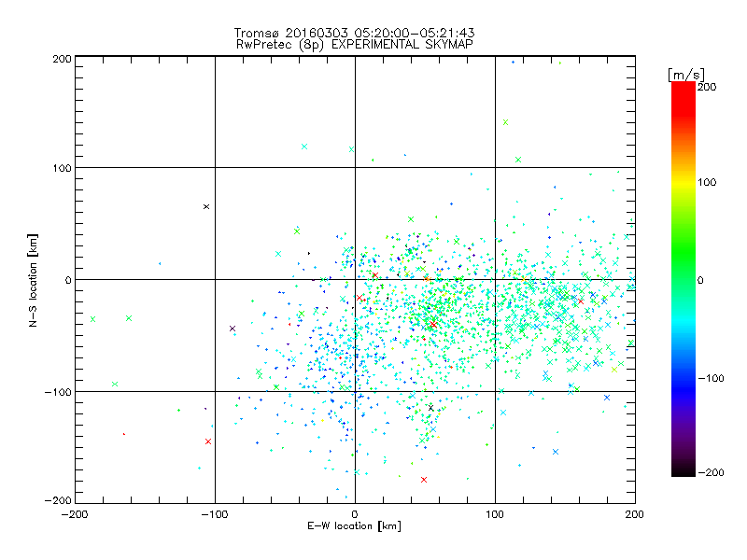Click the green middle of the color bar
747x560 pixels.
pyautogui.click(x=684, y=279)
